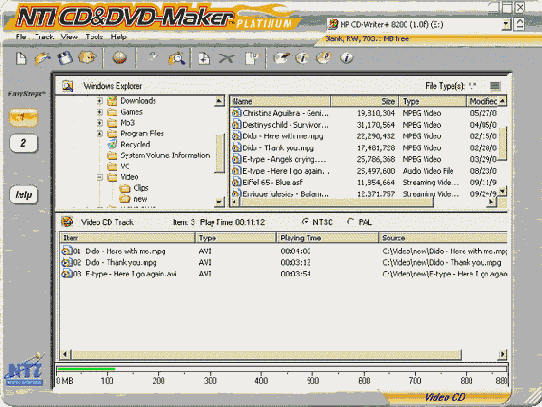Collapse the Video folder node
This screenshot has height=407, width=542.
point(100,177)
